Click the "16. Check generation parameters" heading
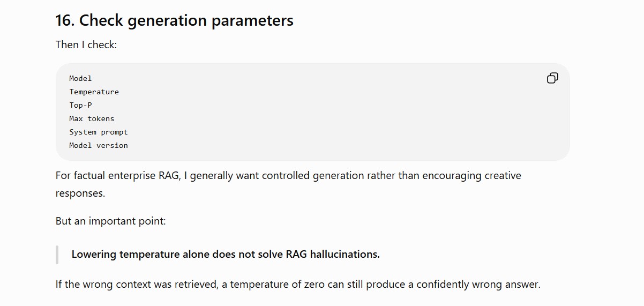644x306 pixels. pos(175,20)
